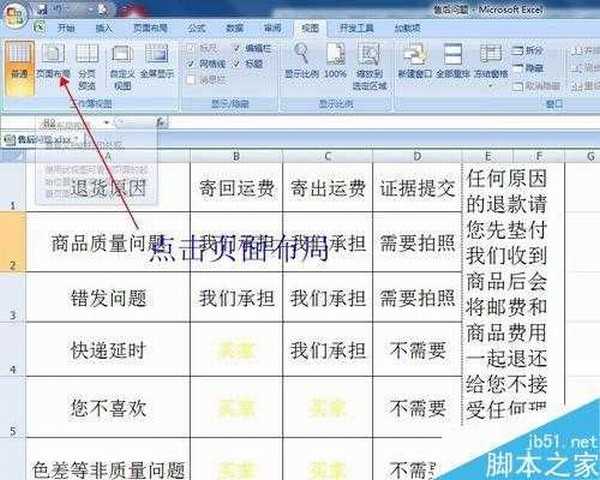The image size is (600, 480).
Task: Click 需要拍照 cell in 错发问题 row
Action: (x=417, y=297)
